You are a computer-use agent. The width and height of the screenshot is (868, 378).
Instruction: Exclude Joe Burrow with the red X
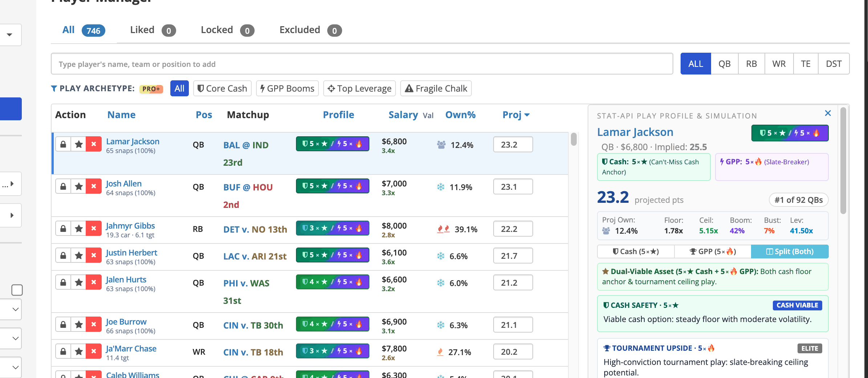(94, 325)
